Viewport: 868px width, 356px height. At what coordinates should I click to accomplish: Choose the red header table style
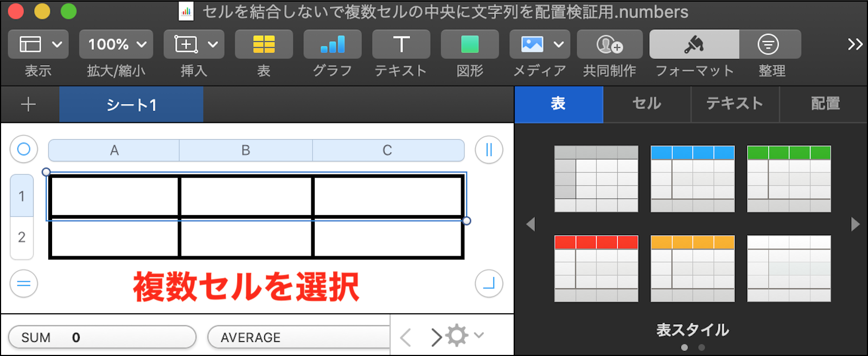596,268
